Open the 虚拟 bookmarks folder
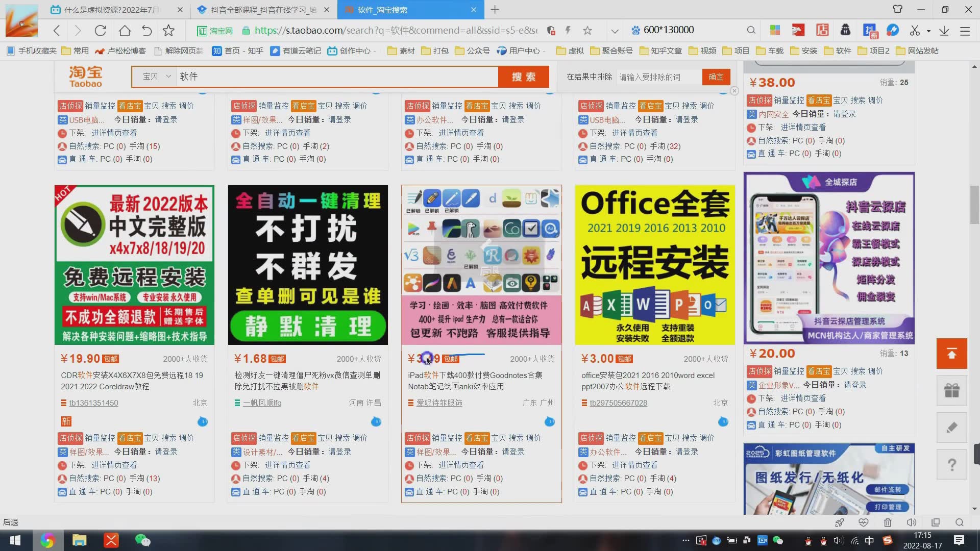This screenshot has height=551, width=980. click(570, 51)
